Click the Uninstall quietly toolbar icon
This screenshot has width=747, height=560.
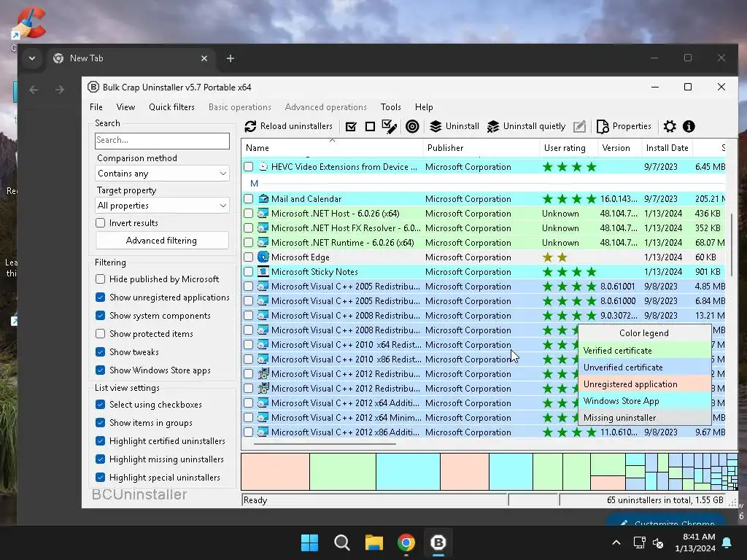(x=493, y=126)
